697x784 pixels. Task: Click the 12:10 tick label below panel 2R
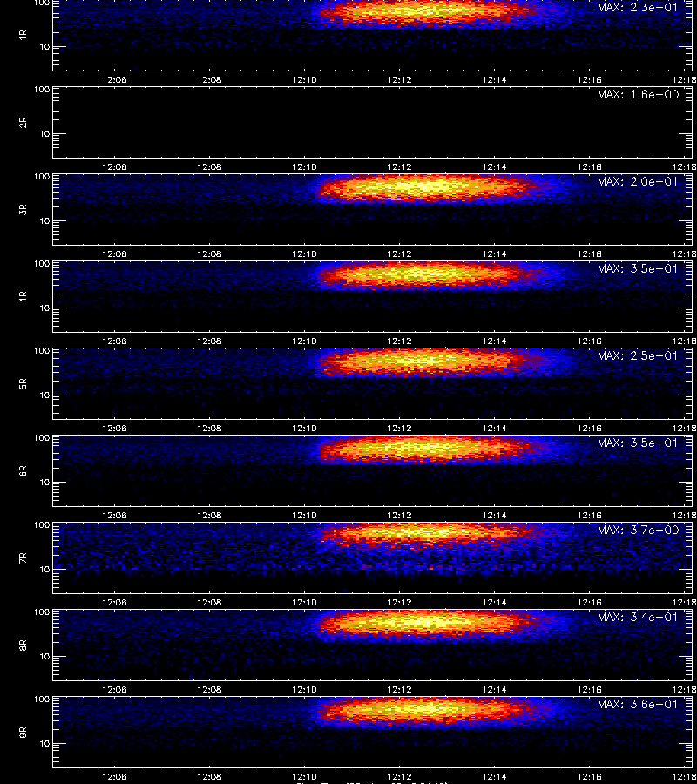click(304, 167)
